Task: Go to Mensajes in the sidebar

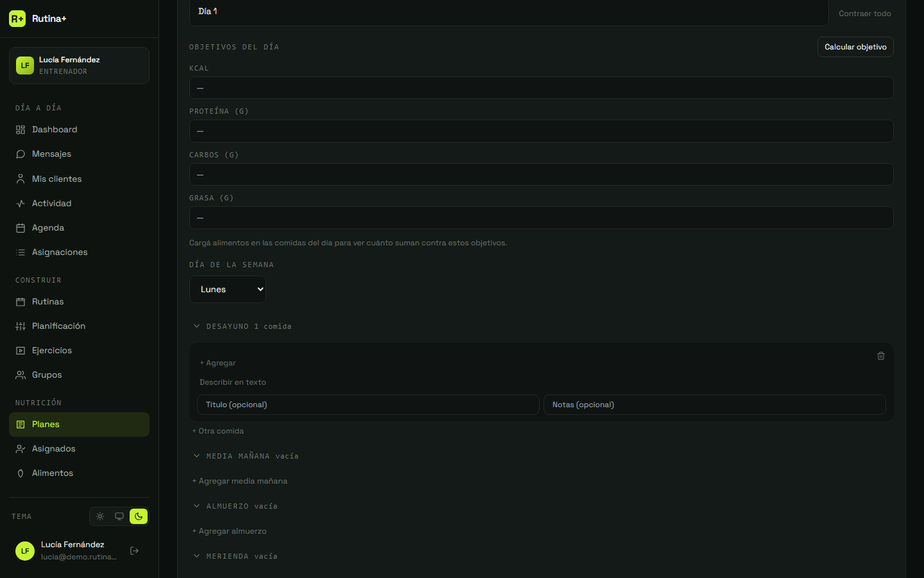Action: [79, 154]
